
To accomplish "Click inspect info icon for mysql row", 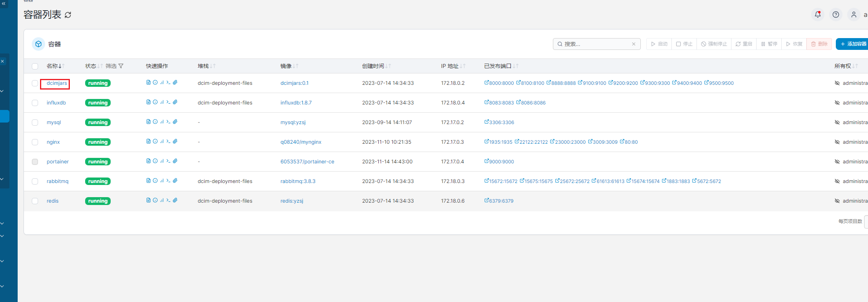I will [155, 122].
